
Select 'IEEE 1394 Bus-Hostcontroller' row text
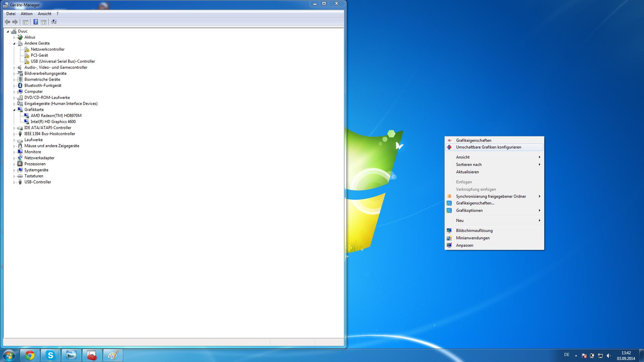[x=50, y=134]
